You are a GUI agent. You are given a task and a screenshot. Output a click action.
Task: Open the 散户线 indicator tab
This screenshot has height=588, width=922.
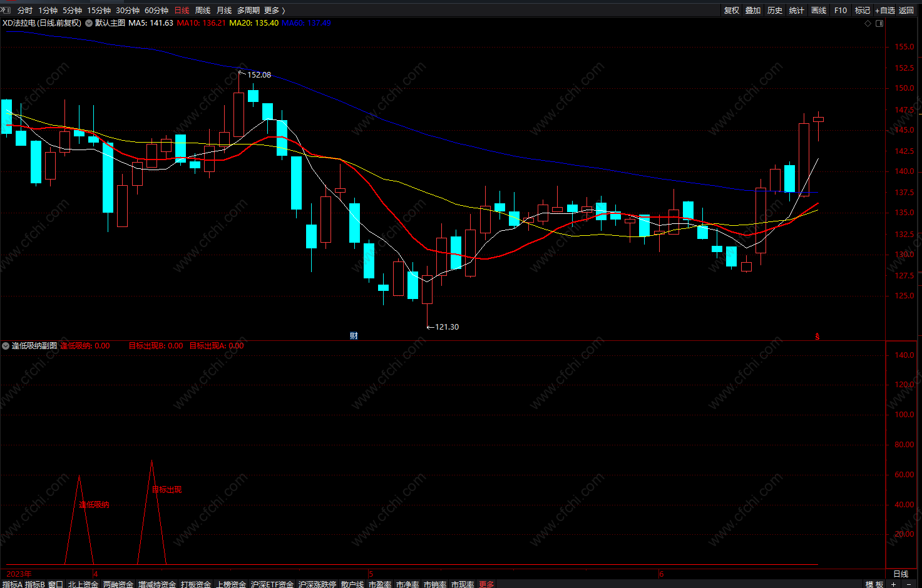[352, 584]
